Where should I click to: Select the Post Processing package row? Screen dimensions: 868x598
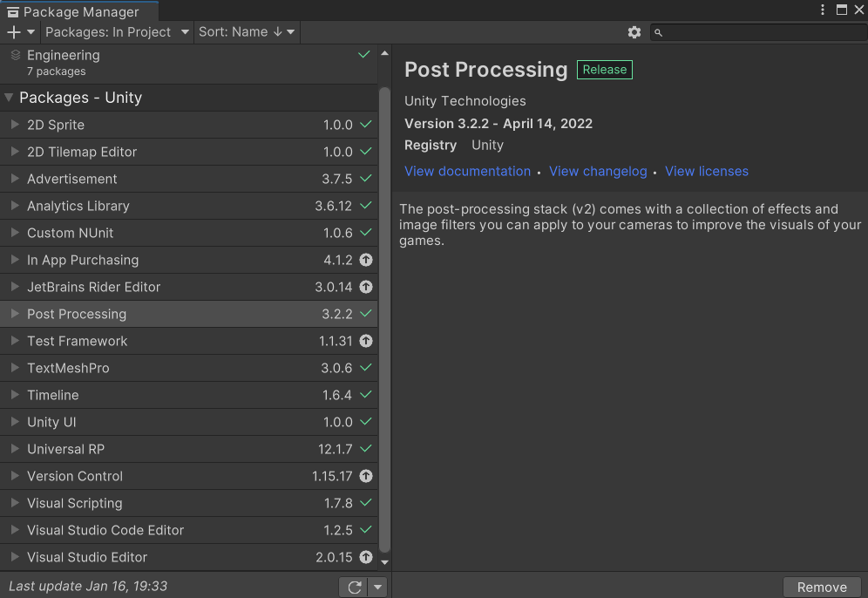pyautogui.click(x=189, y=314)
